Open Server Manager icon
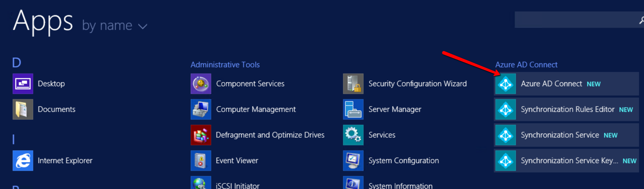 tap(353, 109)
